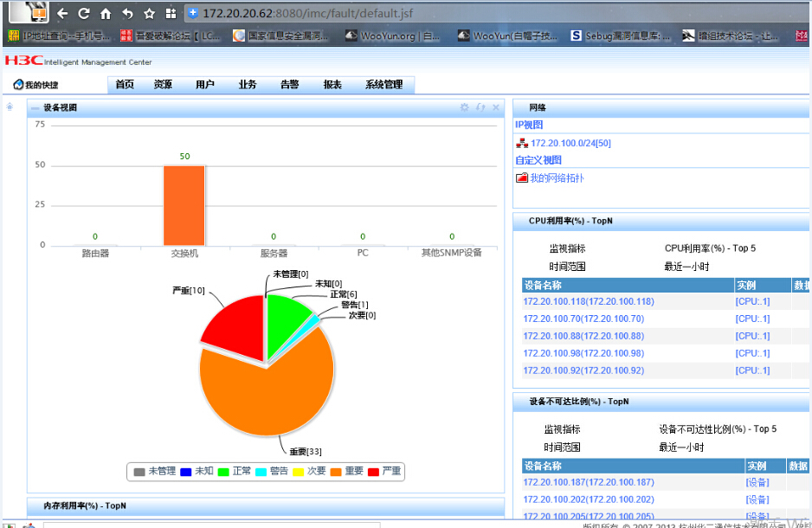Click the cyan 警告 legend swatch
Image resolution: width=812 pixels, height=528 pixels.
click(261, 472)
